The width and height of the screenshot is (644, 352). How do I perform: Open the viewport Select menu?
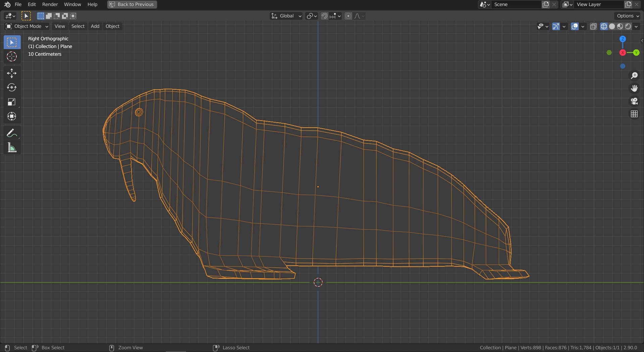(x=78, y=26)
